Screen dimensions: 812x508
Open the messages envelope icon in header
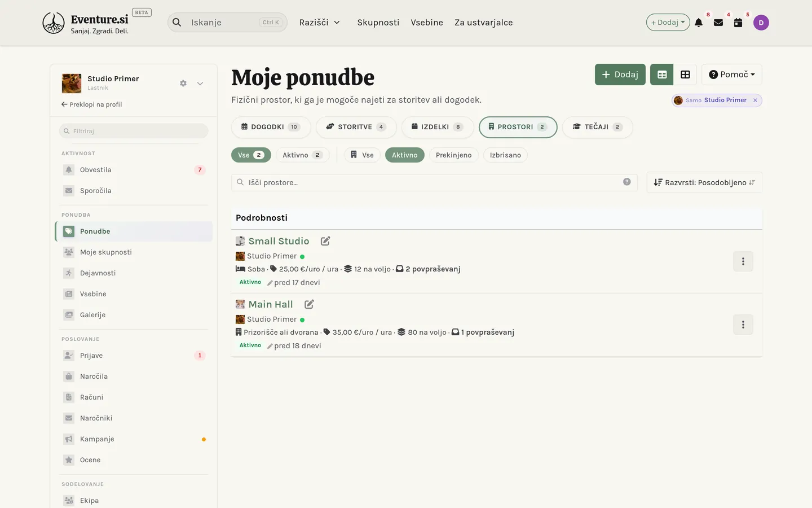[718, 23]
